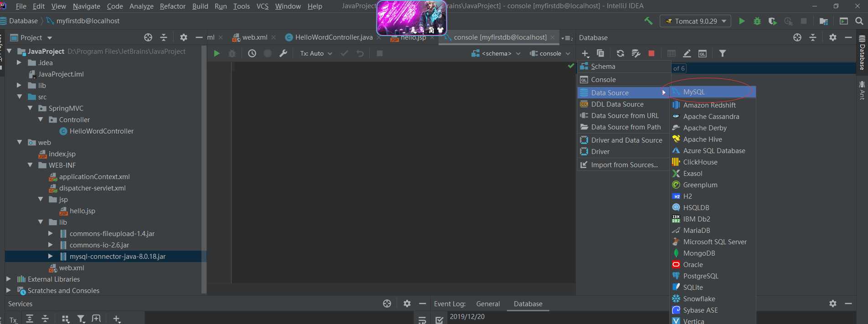Image resolution: width=868 pixels, height=324 pixels.
Task: Choose DDL Data Source menu entry
Action: pyautogui.click(x=623, y=104)
